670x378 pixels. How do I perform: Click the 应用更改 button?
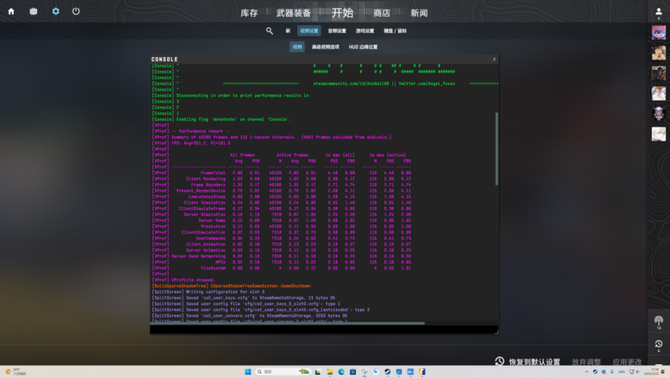627,362
